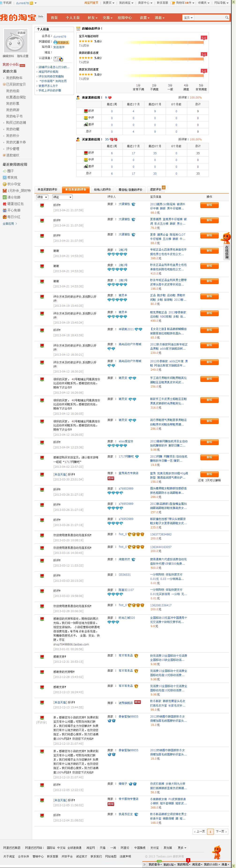Viewport: 236px width, 868px height.
Task: Open 清仓包邮 app in sidebar
Action: [12, 197]
